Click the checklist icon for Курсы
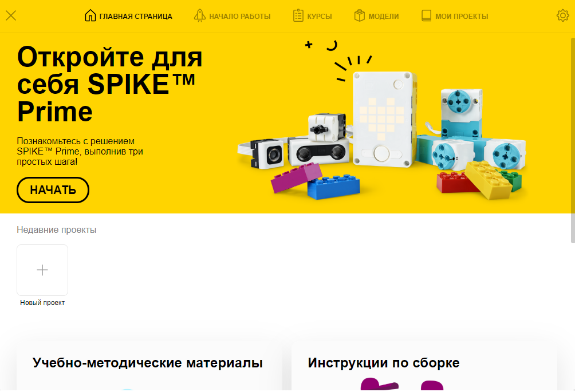 coord(298,16)
